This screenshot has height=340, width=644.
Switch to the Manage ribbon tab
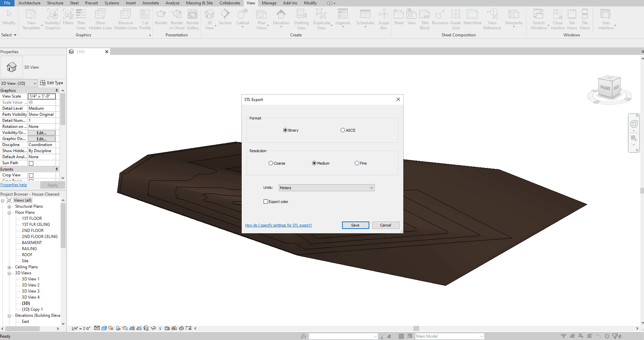click(x=269, y=3)
